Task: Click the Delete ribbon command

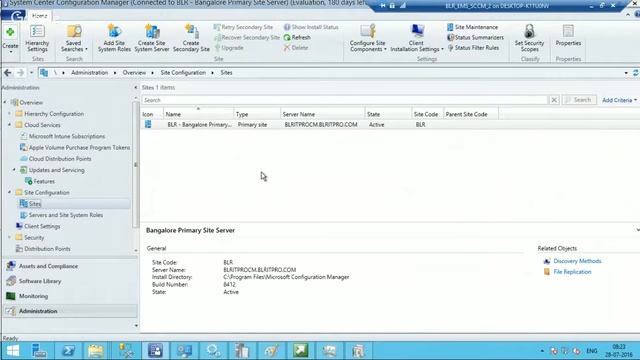Action: [296, 48]
